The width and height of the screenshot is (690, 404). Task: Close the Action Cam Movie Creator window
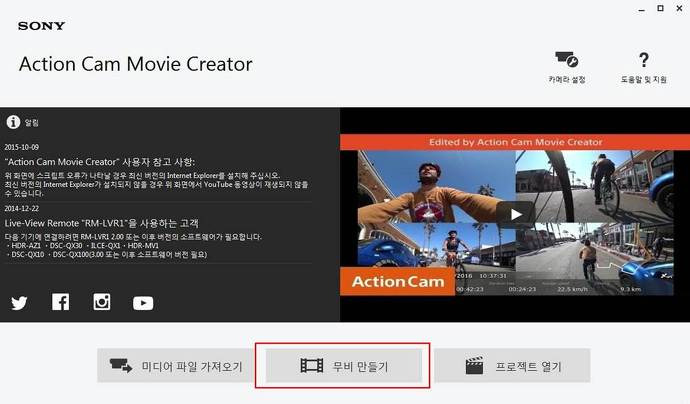pyautogui.click(x=679, y=8)
